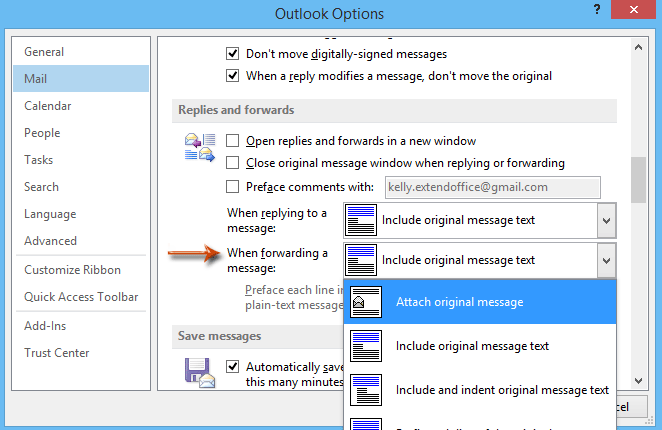662x430 pixels.
Task: Expand the When replying to a message dropdown
Action: click(x=605, y=218)
